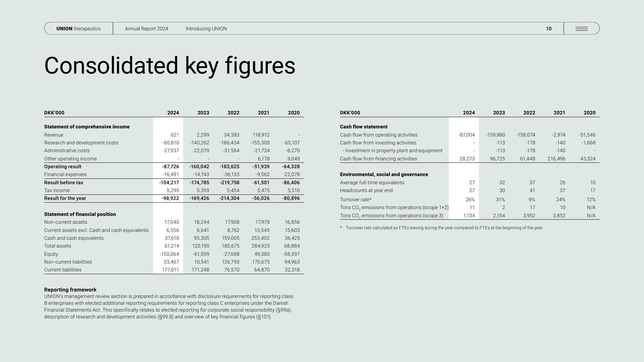The width and height of the screenshot is (644, 362).
Task: Select the 2024 cash value 37,618
Action: click(172, 238)
